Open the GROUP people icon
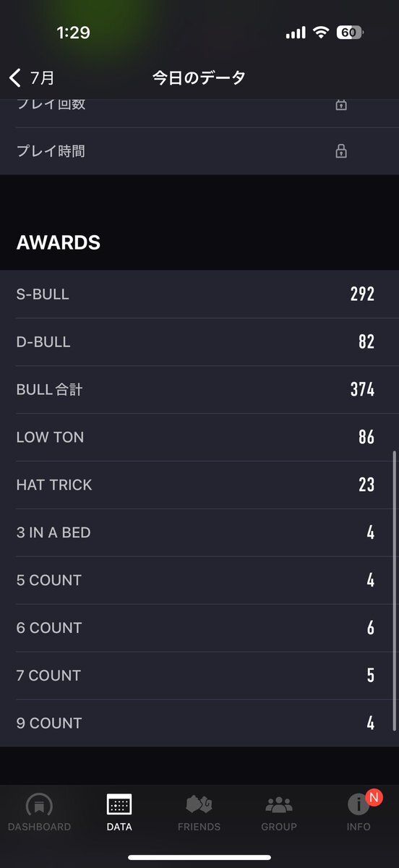 pyautogui.click(x=278, y=804)
